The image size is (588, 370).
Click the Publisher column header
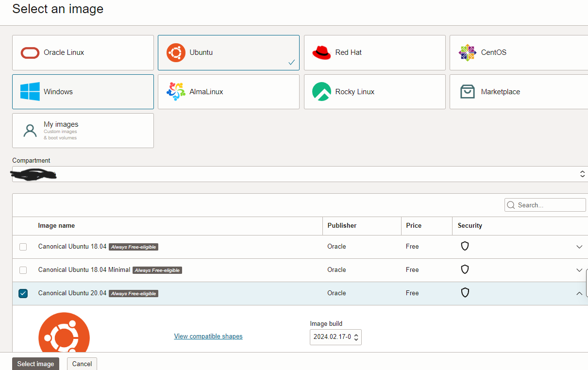(x=342, y=225)
